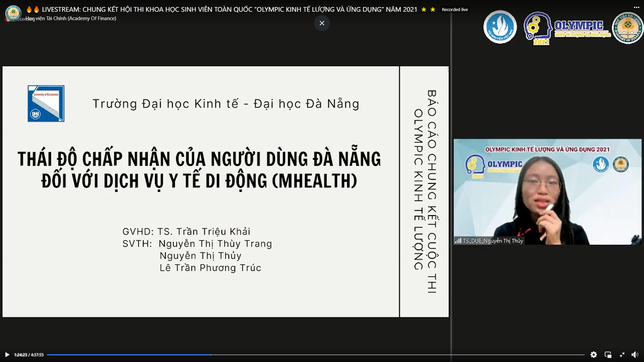Screen dimensions: 644x362
Task: Click the 1:24:23 / 4:37:55 time display
Action: (x=29, y=355)
